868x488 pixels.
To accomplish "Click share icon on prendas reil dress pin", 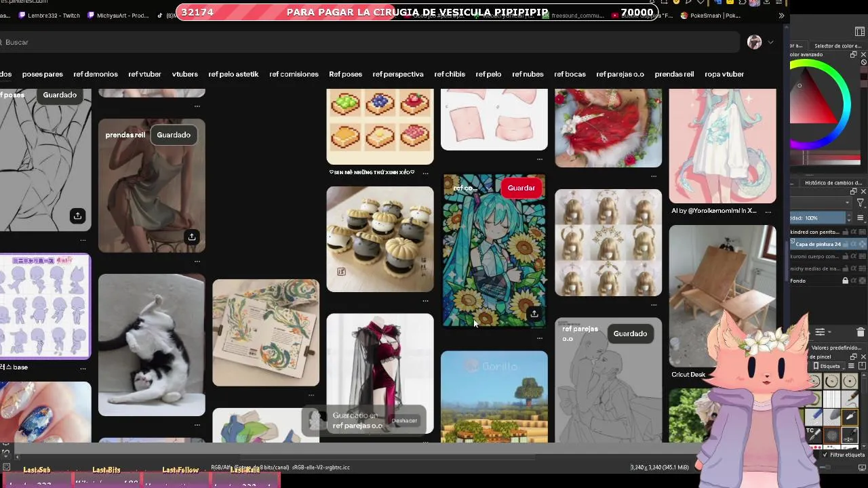I will tap(192, 237).
